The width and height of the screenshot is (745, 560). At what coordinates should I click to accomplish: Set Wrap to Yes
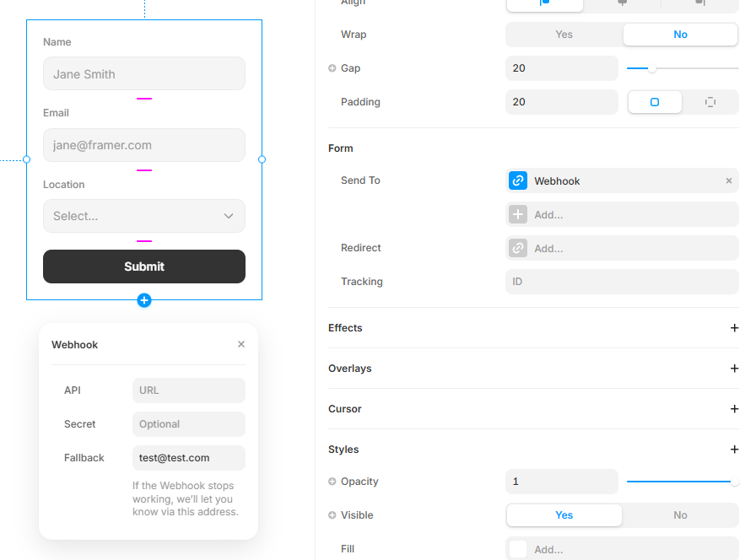pos(564,35)
